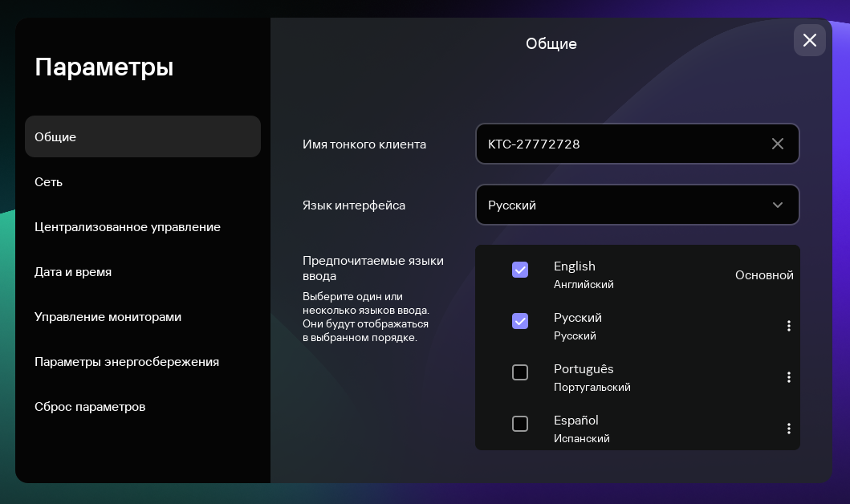Open the Русский interface language combo box
This screenshot has height=504, width=850.
tap(626, 205)
